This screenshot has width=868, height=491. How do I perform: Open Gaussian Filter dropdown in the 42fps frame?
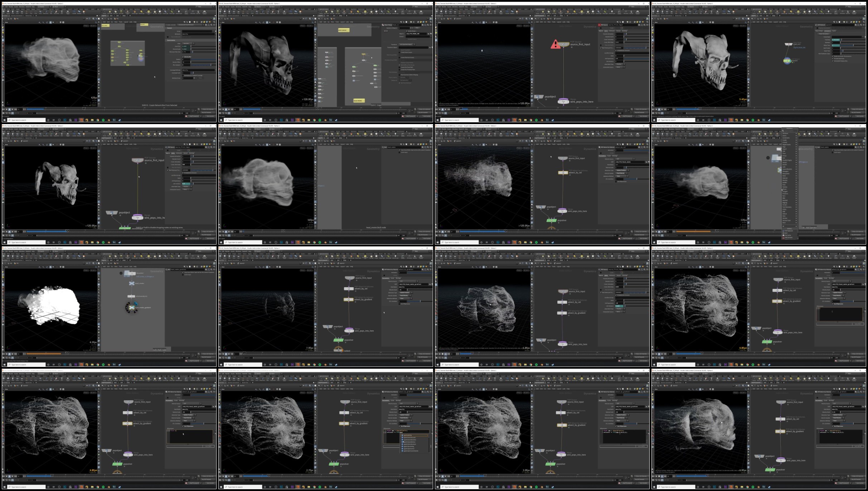[188, 43]
